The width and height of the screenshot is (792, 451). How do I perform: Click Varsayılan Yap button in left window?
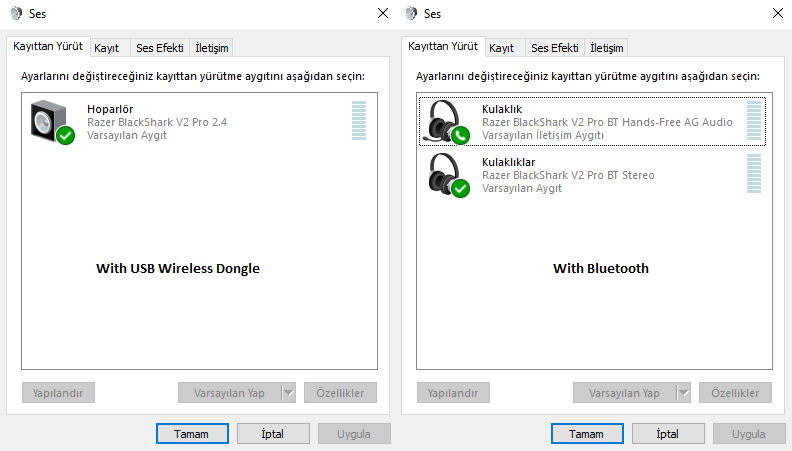(x=230, y=392)
